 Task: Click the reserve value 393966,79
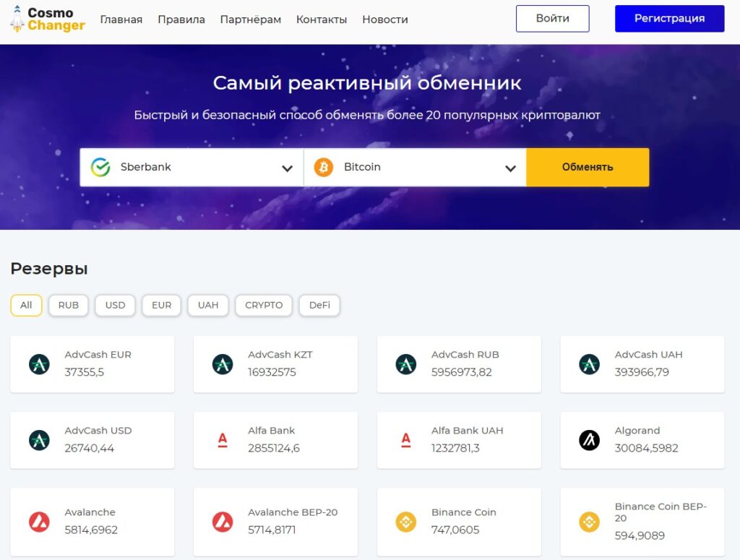[642, 372]
